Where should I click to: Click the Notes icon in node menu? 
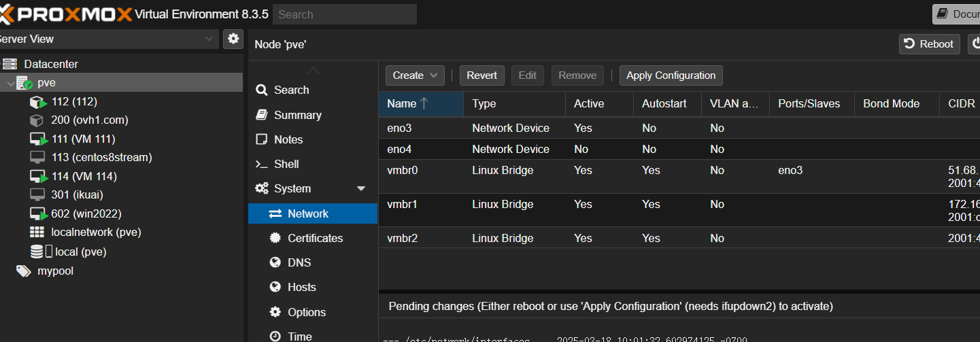(x=261, y=139)
